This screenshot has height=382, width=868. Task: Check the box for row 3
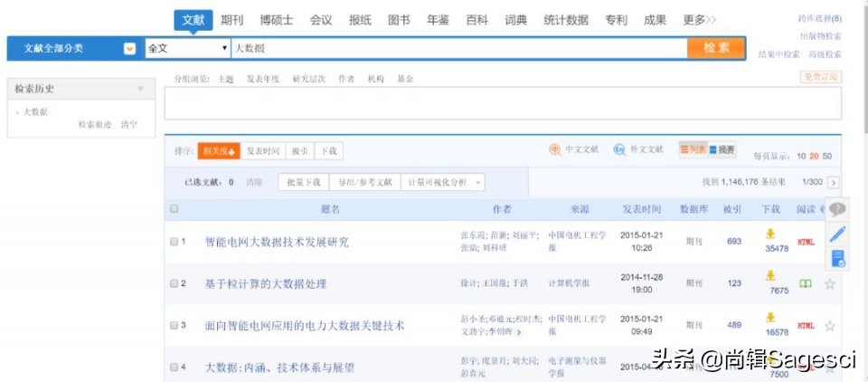tap(174, 326)
